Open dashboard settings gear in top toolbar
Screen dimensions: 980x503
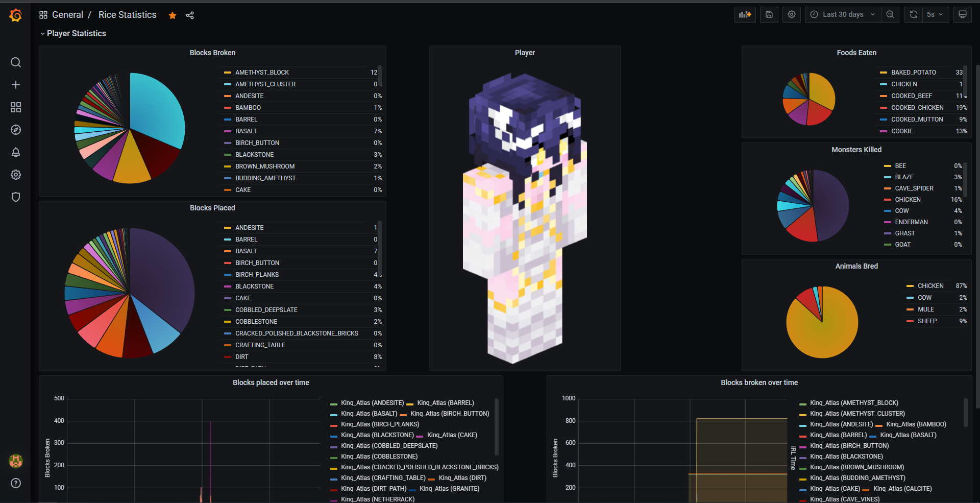click(792, 15)
